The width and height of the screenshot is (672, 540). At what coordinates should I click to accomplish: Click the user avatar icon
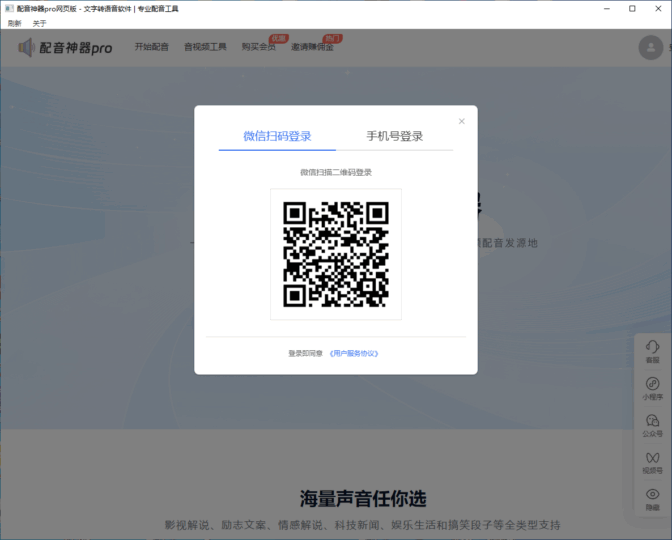pyautogui.click(x=651, y=47)
